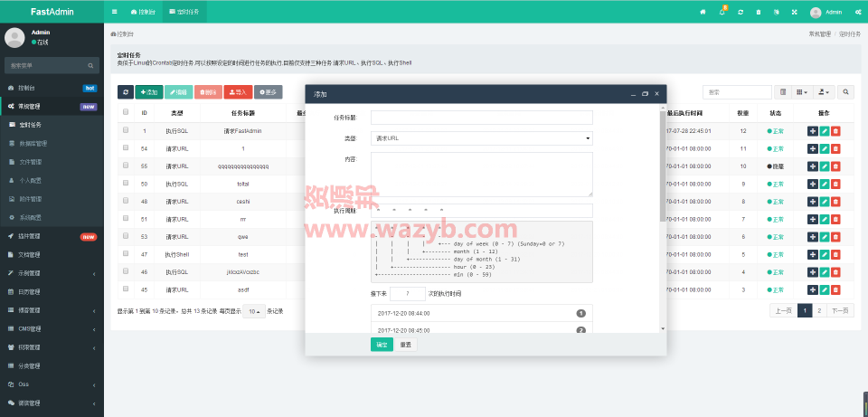Open the columns grid dropdown in table toolbar
The width and height of the screenshot is (868, 417).
pos(802,92)
